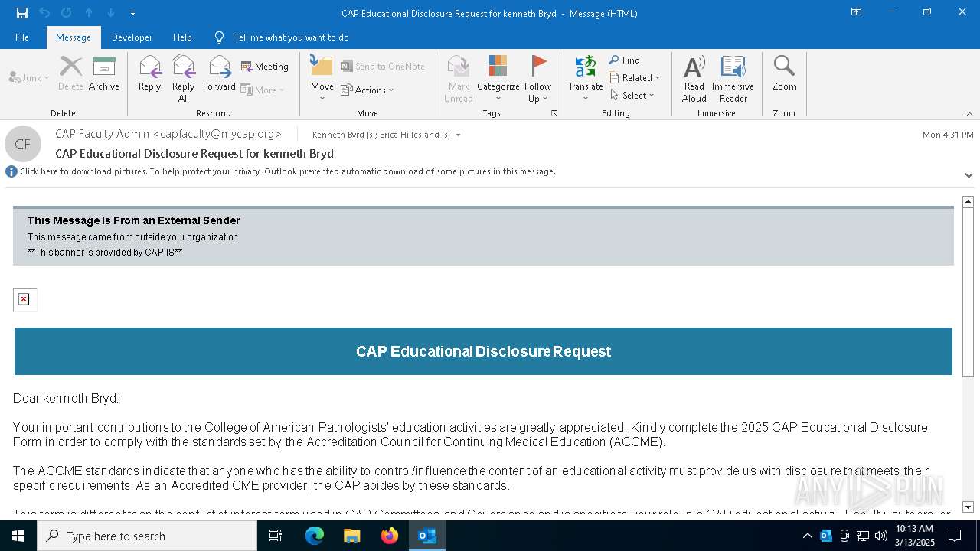The image size is (980, 551).
Task: Expand the Actions menu
Action: (367, 90)
